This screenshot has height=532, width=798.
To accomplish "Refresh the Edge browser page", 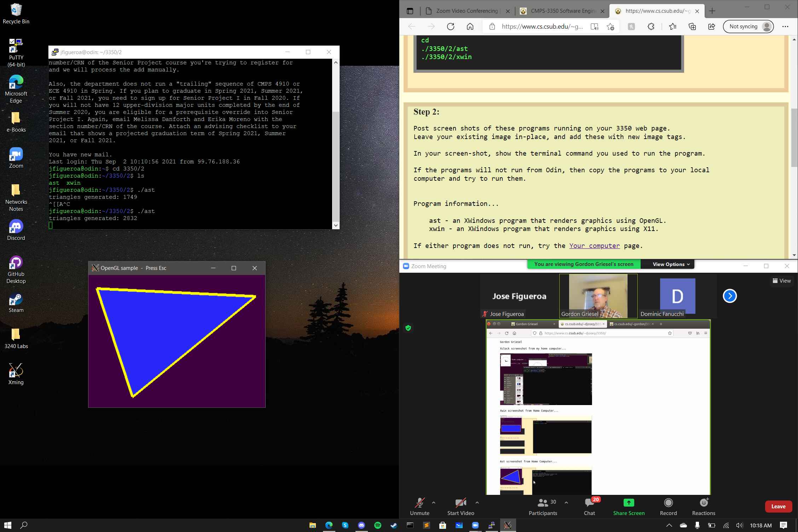I will pos(450,27).
